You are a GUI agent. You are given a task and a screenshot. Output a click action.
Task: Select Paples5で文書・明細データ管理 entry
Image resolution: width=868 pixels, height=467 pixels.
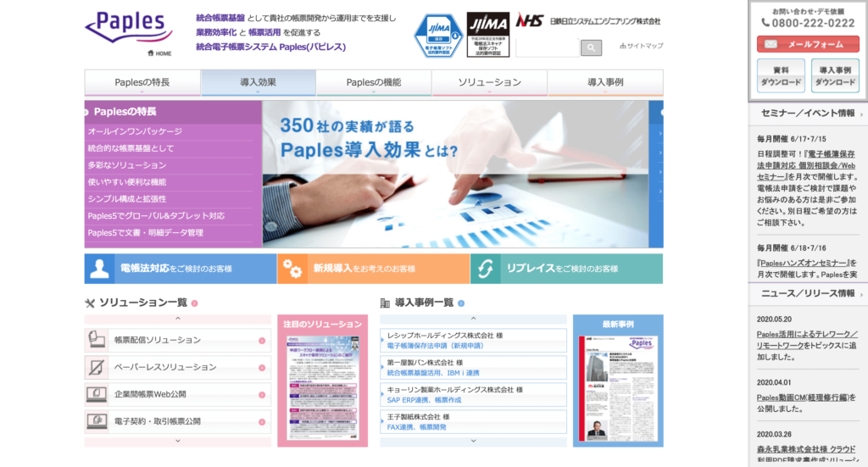click(x=146, y=233)
